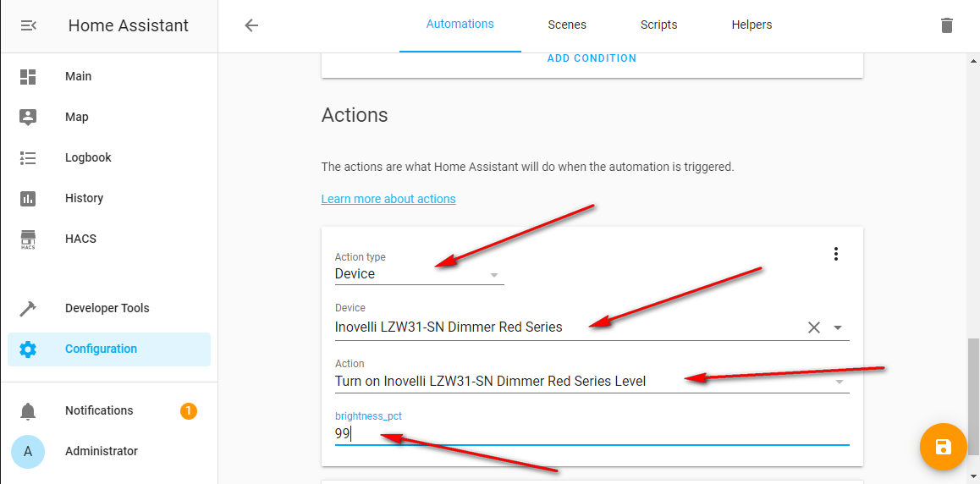Save automation with the floppy disk button
Image resolution: width=980 pixels, height=484 pixels.
pyautogui.click(x=944, y=447)
